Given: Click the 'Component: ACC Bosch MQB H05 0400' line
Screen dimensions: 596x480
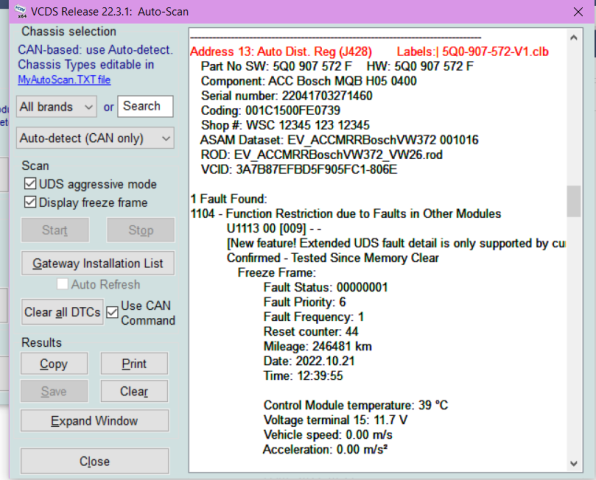Looking at the screenshot, I should 309,81.
